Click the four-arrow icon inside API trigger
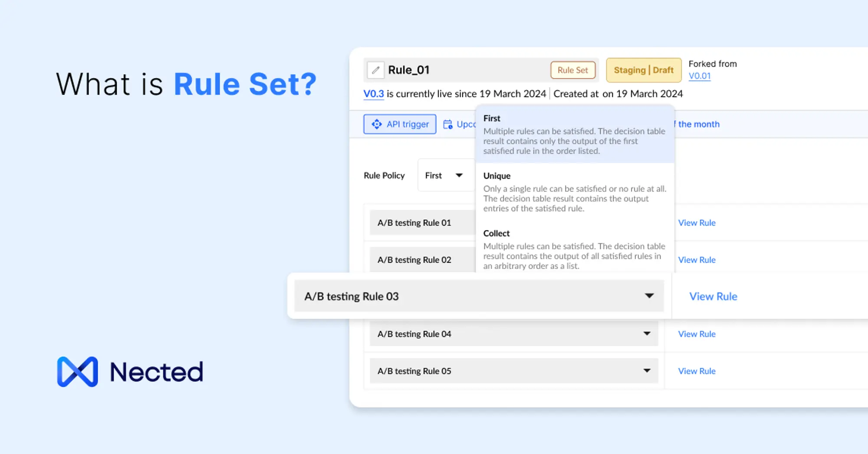The width and height of the screenshot is (868, 454). click(377, 124)
